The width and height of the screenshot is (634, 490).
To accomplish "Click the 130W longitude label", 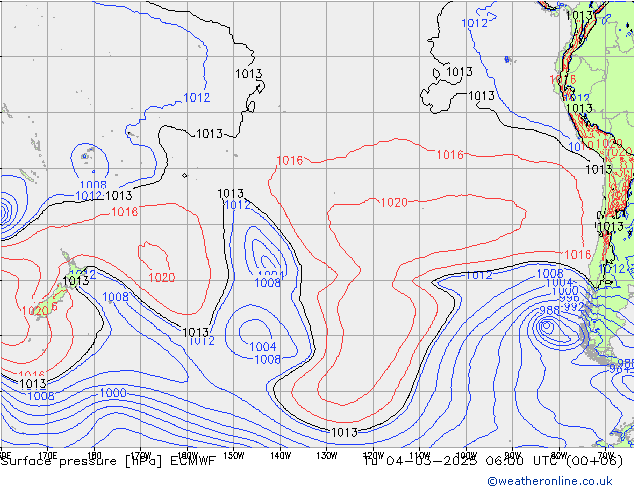I will pos(327,455).
